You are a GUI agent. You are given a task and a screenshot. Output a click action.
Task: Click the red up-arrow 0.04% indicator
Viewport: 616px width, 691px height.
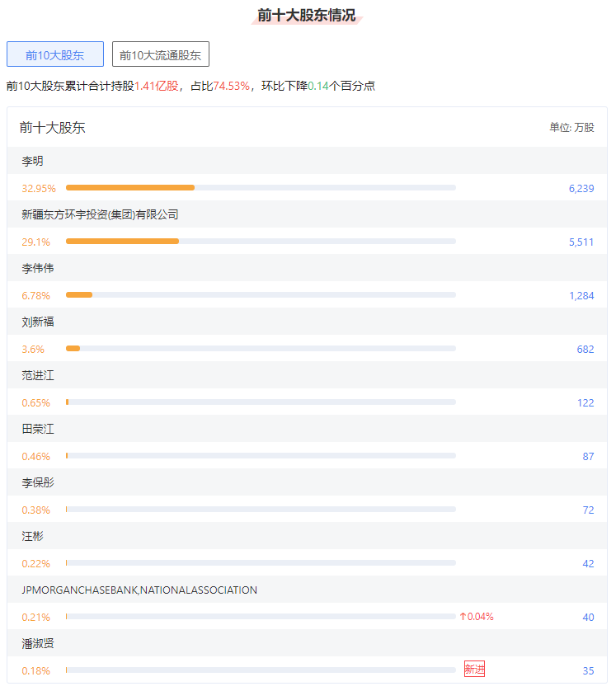(477, 617)
